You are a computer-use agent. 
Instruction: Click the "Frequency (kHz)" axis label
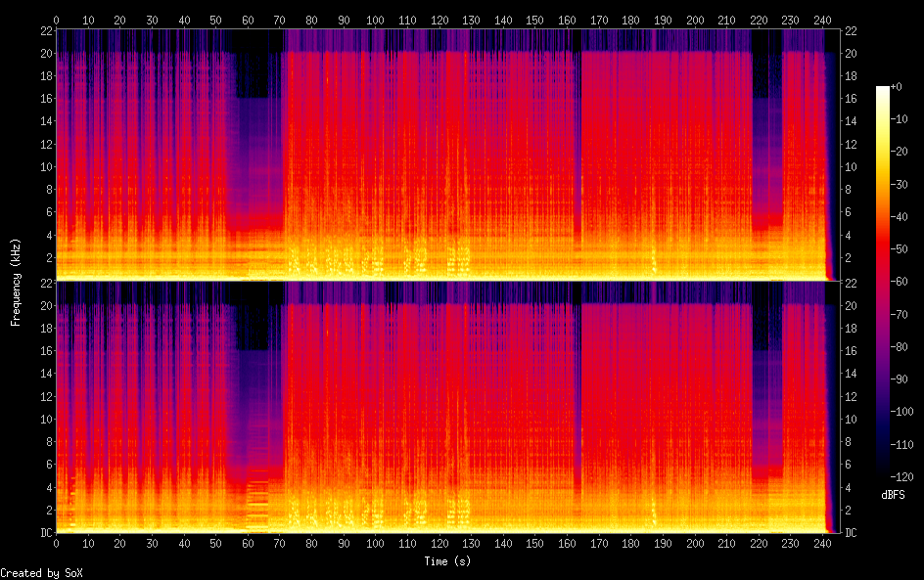(x=16, y=281)
